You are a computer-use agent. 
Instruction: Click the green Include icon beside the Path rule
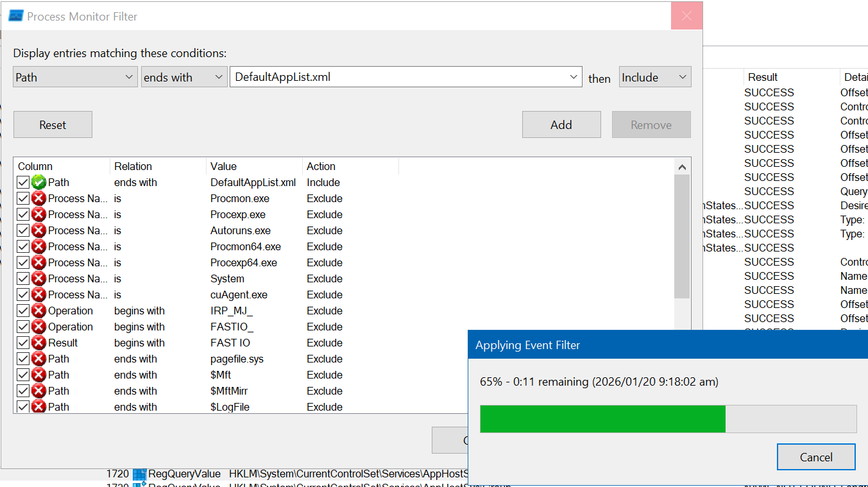tap(38, 182)
